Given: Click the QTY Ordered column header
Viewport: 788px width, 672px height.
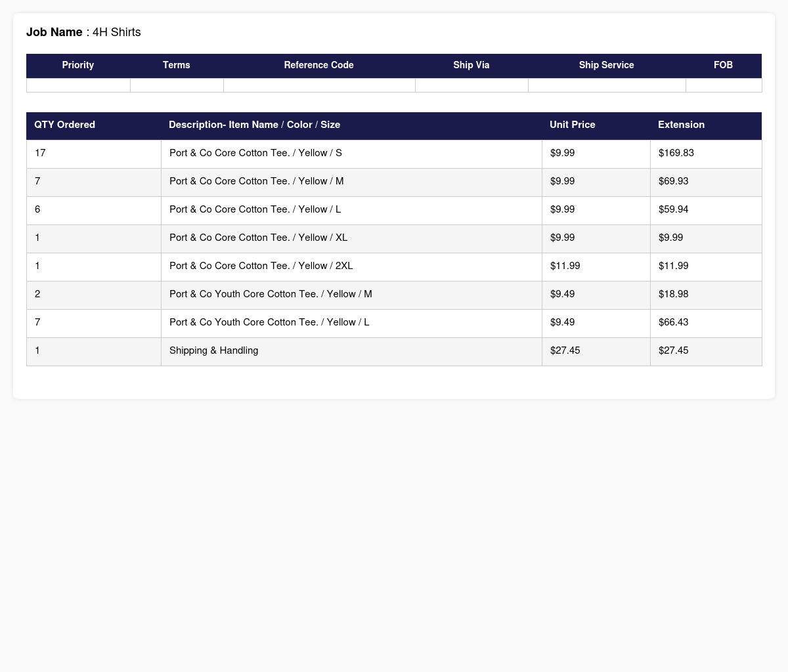Looking at the screenshot, I should pos(94,125).
